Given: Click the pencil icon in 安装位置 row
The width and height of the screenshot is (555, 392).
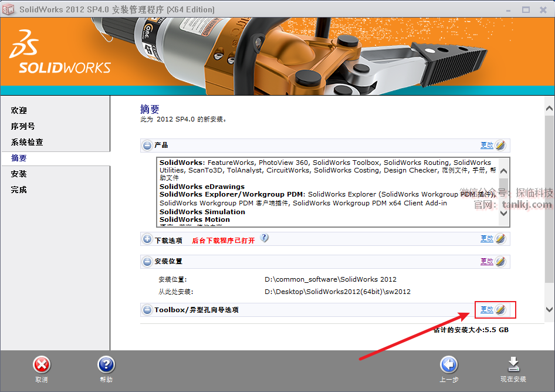Looking at the screenshot, I should coord(500,261).
